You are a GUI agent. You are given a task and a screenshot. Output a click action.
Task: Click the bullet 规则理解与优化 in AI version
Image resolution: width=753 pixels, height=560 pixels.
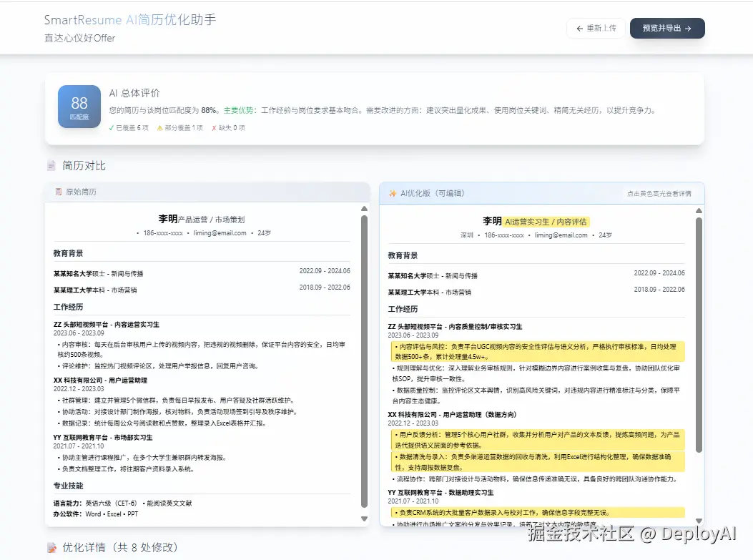tap(536, 373)
